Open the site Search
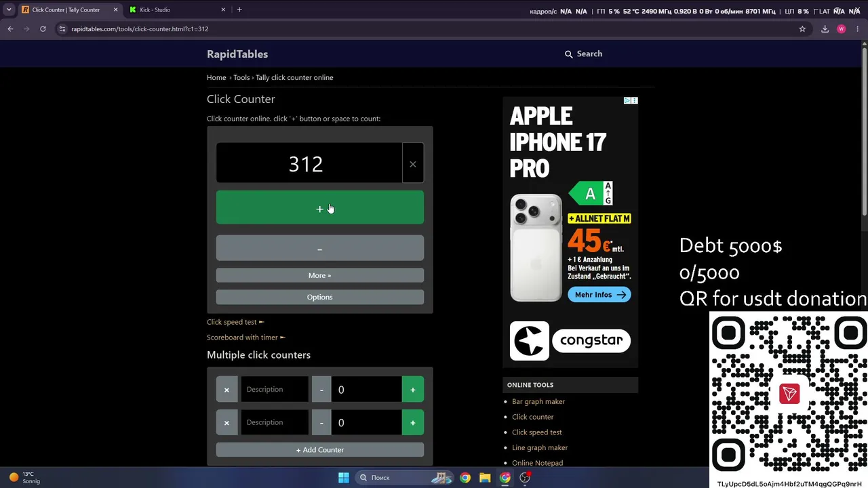The width and height of the screenshot is (868, 488). coord(583,54)
